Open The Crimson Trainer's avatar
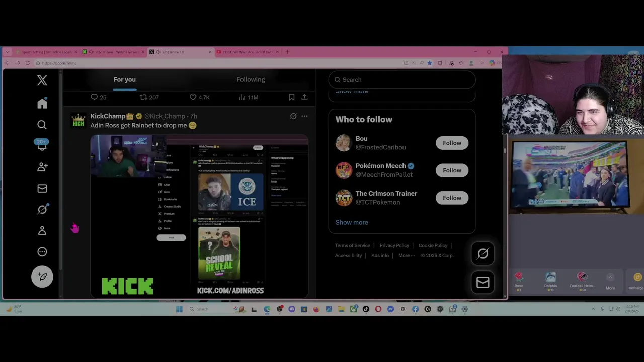The image size is (644, 362). (344, 198)
